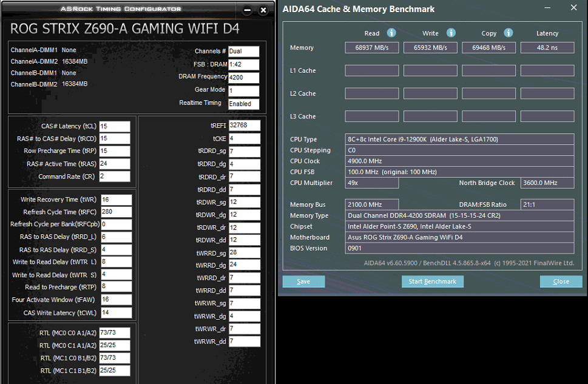Click the DRAM:FSB Ratio value 21:1
The width and height of the screenshot is (588, 384).
[547, 204]
